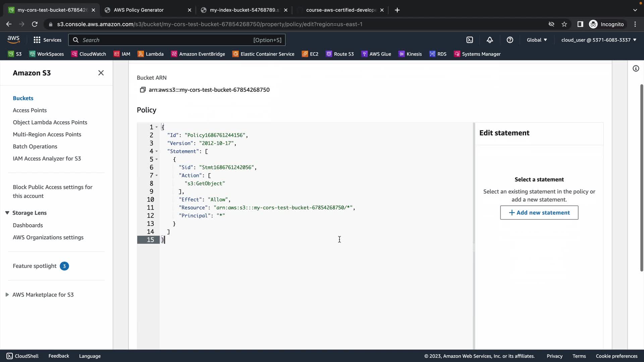Open the Global region dropdown
Image resolution: width=644 pixels, height=362 pixels.
(537, 40)
